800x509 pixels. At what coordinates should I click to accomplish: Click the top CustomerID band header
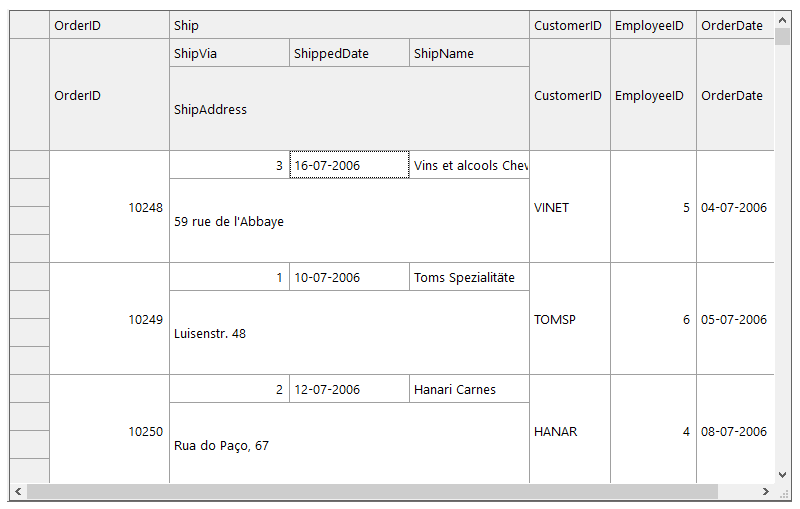569,25
